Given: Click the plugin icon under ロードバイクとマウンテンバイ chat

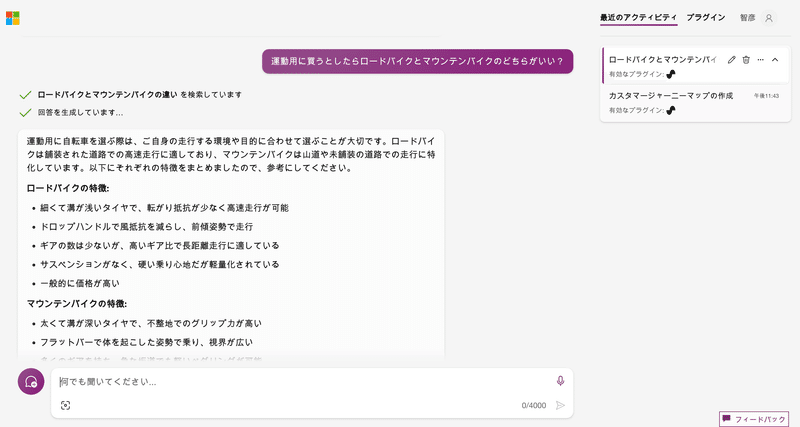Looking at the screenshot, I should click(671, 74).
